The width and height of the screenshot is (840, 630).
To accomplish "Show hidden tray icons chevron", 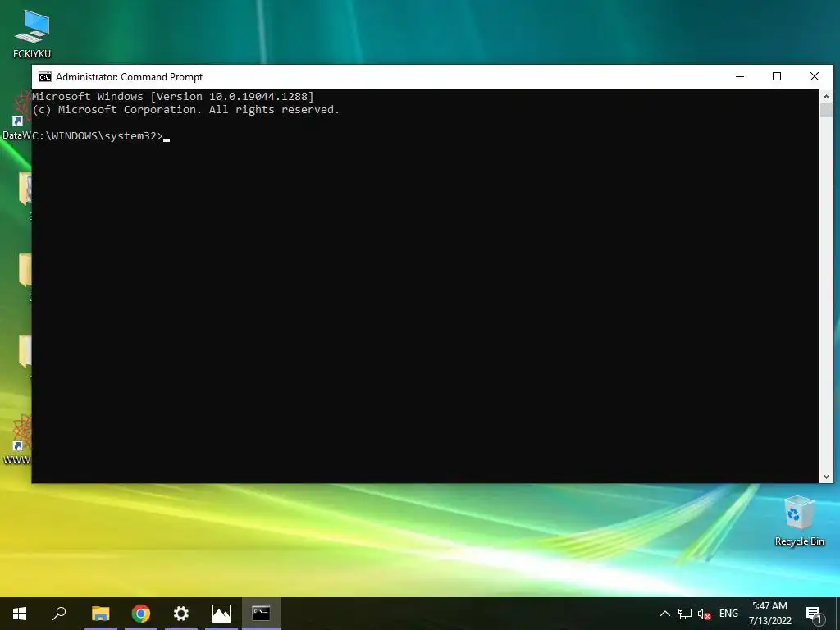I will (664, 614).
